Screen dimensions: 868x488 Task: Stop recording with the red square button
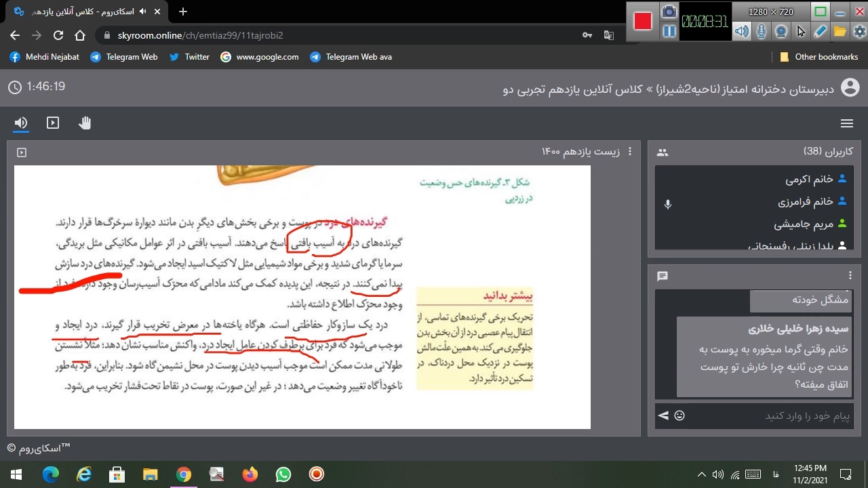tap(642, 21)
